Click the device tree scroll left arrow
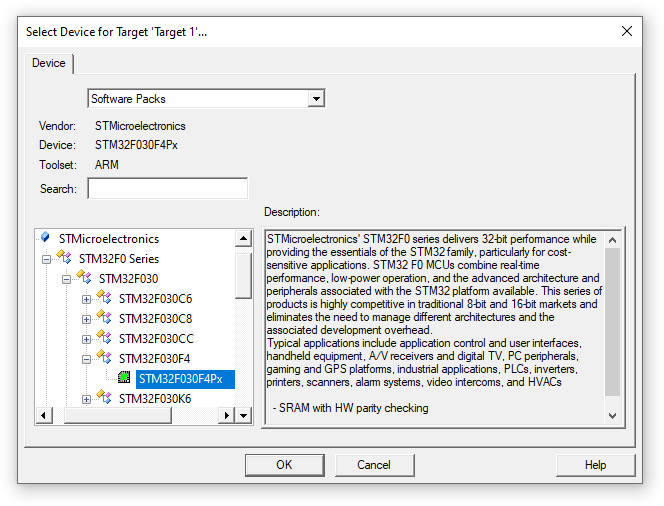Screen dimensions: 664x506 coord(44,415)
